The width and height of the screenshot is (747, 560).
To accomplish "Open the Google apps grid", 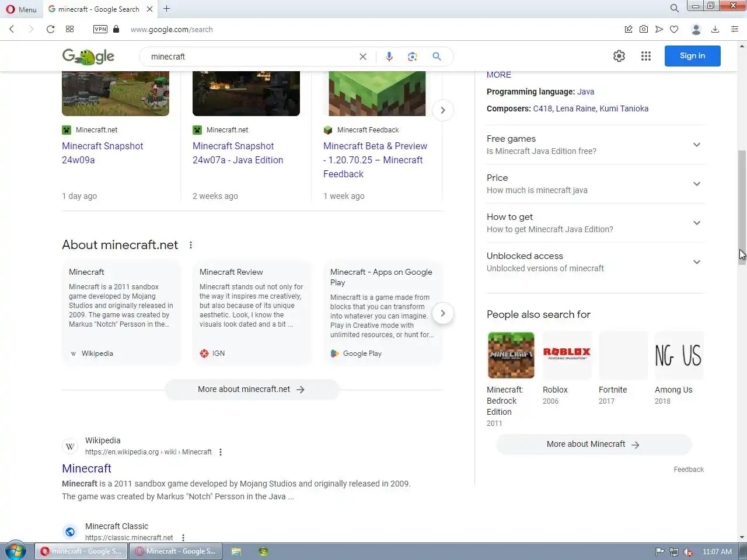I will coord(646,56).
